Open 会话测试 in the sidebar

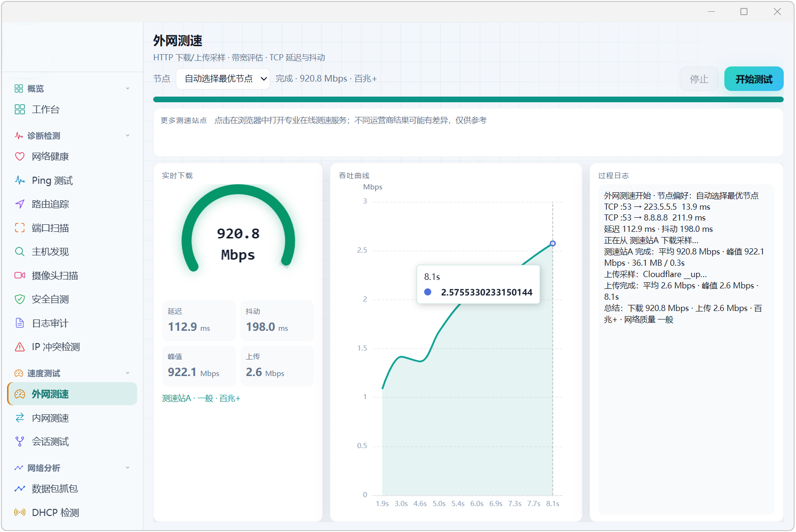[72, 442]
